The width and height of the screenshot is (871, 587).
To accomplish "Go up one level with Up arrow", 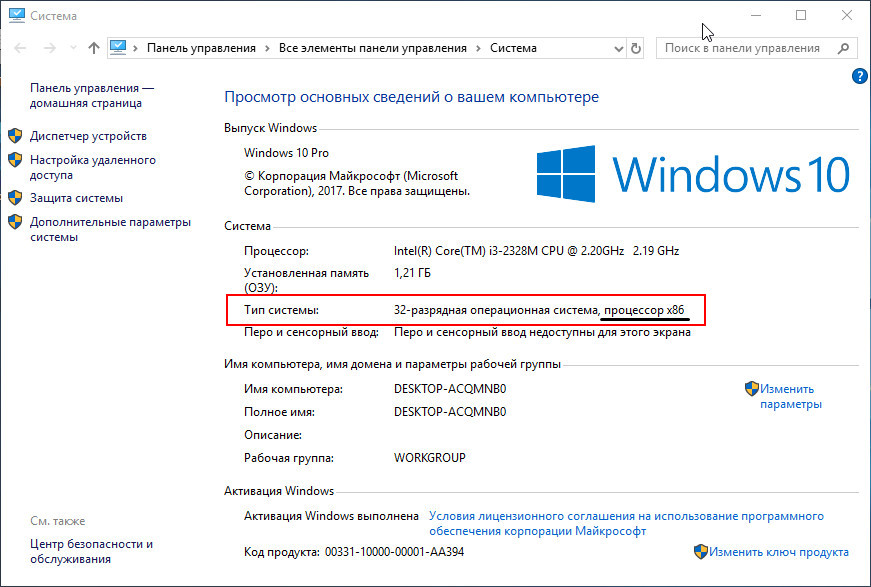I will click(93, 48).
